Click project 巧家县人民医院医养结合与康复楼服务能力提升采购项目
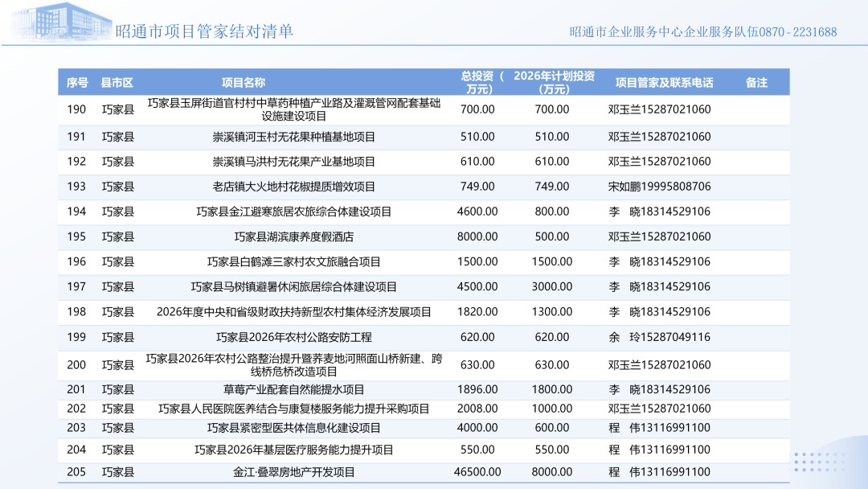This screenshot has height=489, width=868. [294, 409]
